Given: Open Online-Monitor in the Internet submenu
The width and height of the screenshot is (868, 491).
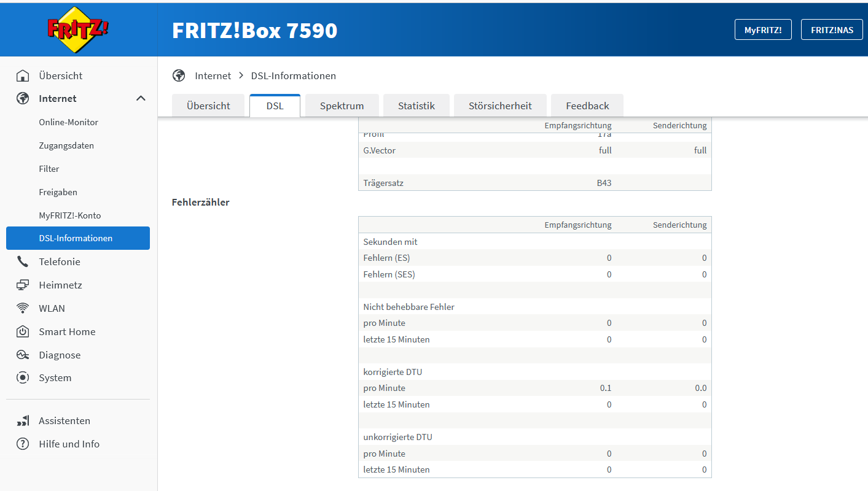Looking at the screenshot, I should pyautogui.click(x=69, y=122).
